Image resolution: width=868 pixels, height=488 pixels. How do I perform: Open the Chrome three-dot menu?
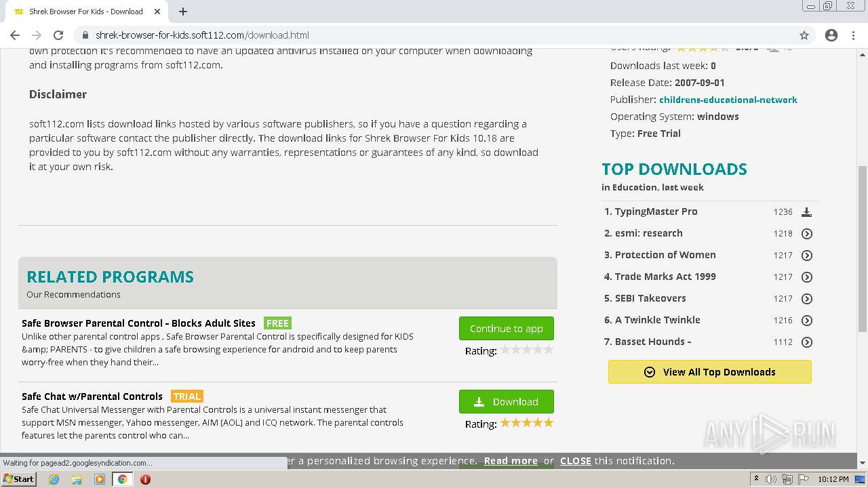pos(854,35)
